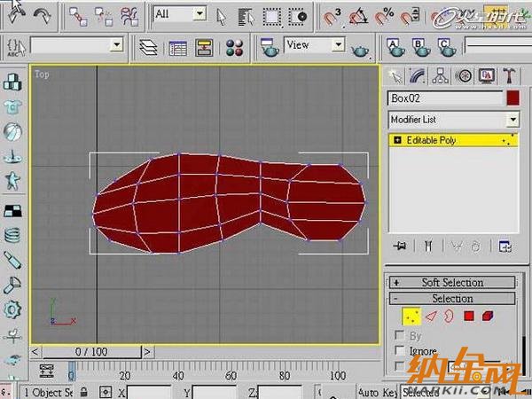Click the teapot C render preset
Screen dimensions: 532x399
[447, 48]
